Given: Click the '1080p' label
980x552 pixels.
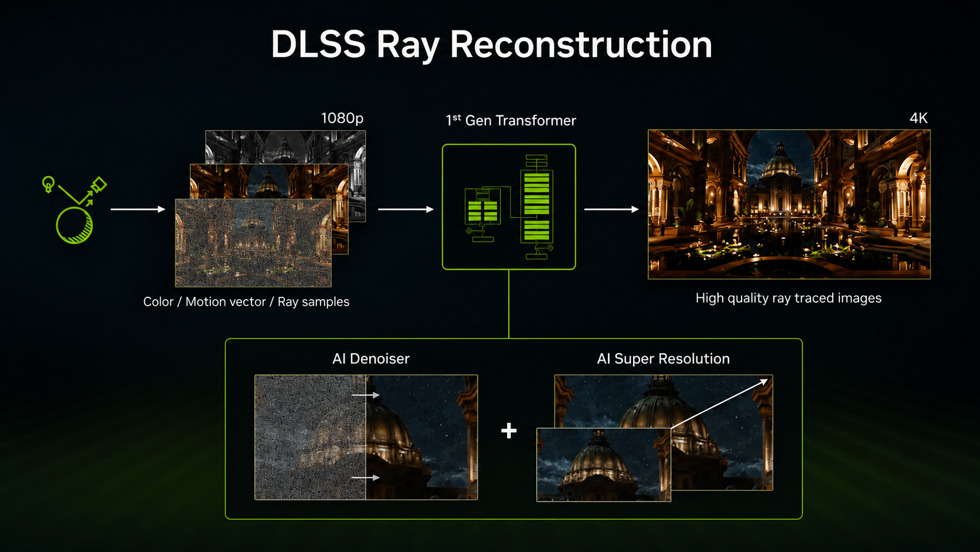Looking at the screenshot, I should point(342,118).
